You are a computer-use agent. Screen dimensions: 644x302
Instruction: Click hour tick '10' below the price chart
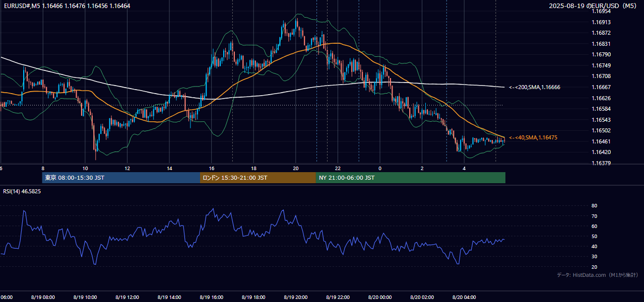pos(85,169)
